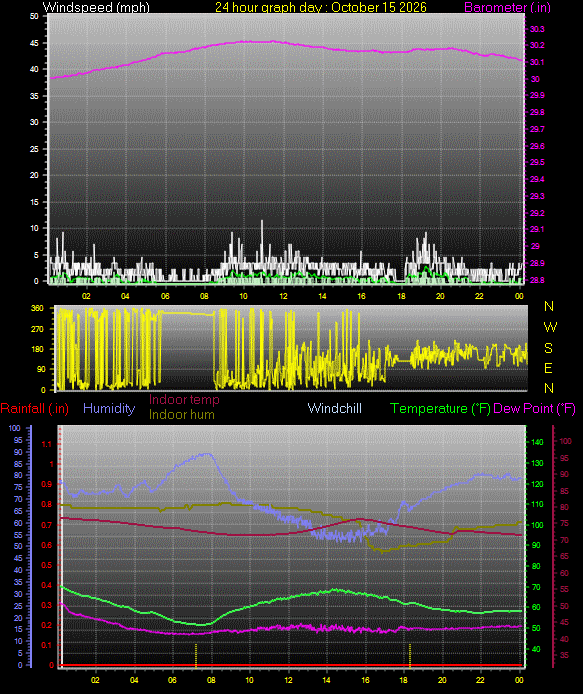Select the '24 hour graph day : October 15 2026' heading
Viewport: 583px width, 694px height.
321,8
